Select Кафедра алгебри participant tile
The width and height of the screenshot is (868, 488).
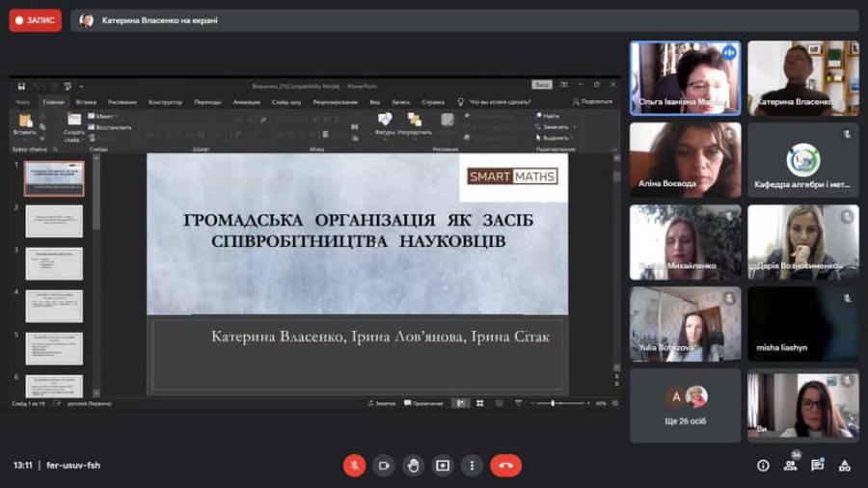point(803,160)
